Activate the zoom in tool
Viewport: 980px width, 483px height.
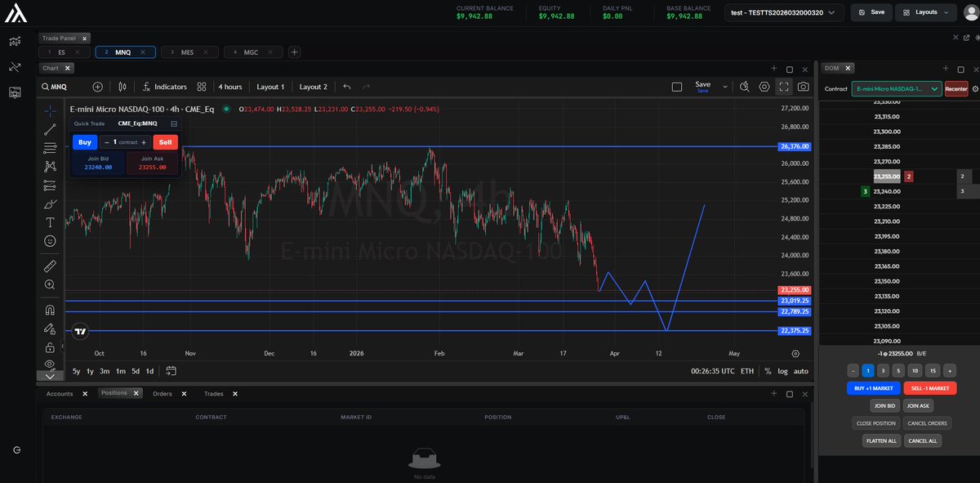click(50, 284)
